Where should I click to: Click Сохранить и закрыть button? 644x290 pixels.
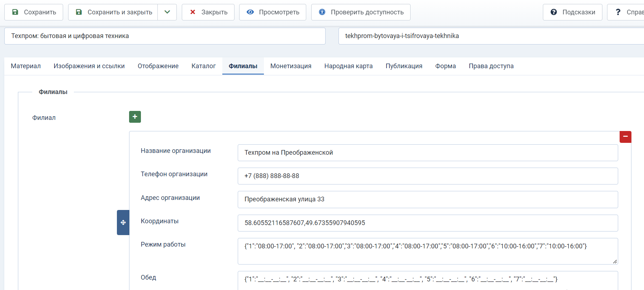[113, 12]
